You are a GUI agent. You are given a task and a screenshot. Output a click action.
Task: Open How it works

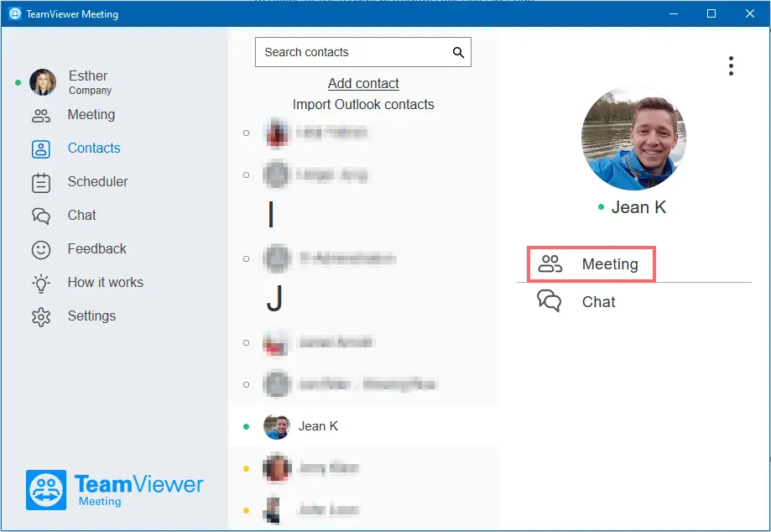pyautogui.click(x=105, y=282)
